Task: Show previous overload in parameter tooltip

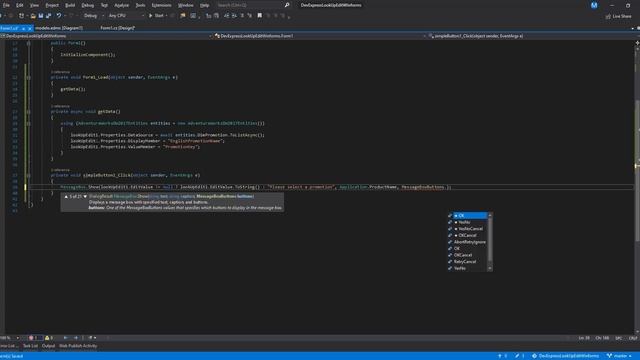Action: click(x=66, y=197)
